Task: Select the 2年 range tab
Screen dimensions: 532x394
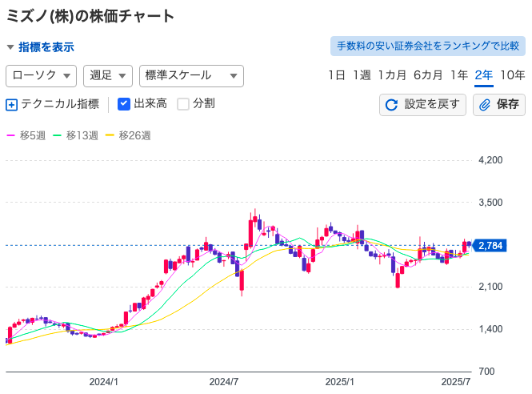Action: point(483,75)
